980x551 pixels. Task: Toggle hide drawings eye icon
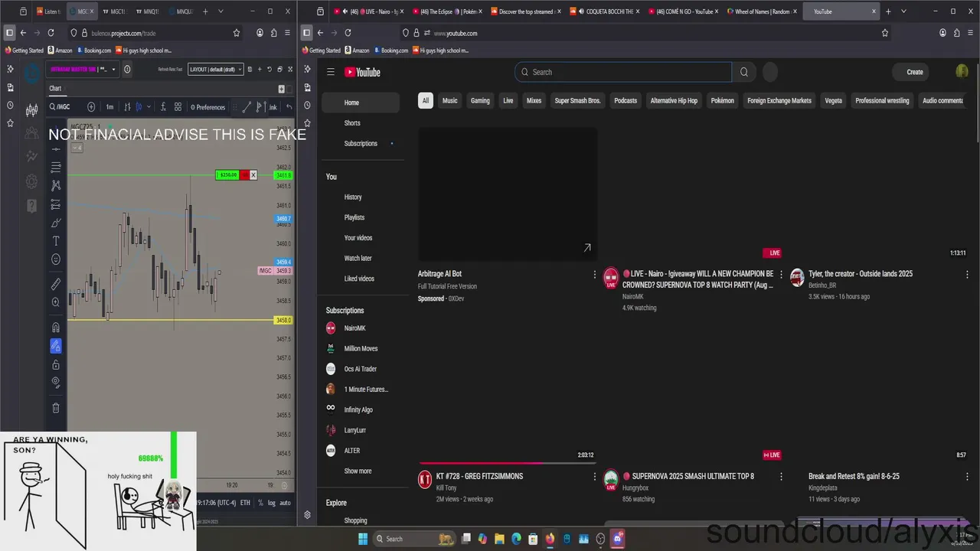(56, 382)
